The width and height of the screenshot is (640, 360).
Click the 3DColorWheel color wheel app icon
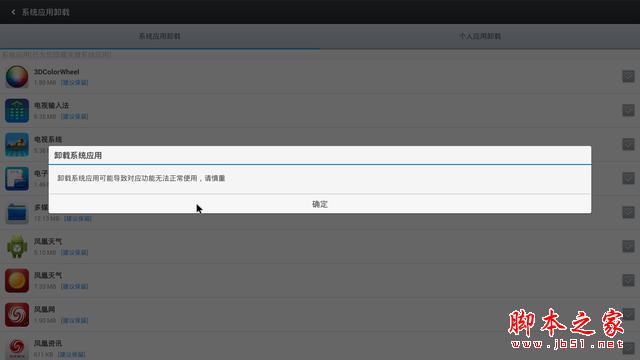pyautogui.click(x=17, y=76)
